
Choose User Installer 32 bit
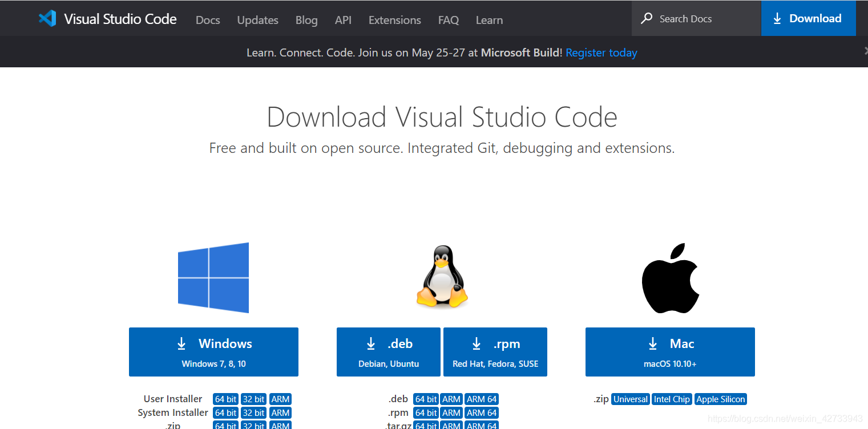click(253, 399)
